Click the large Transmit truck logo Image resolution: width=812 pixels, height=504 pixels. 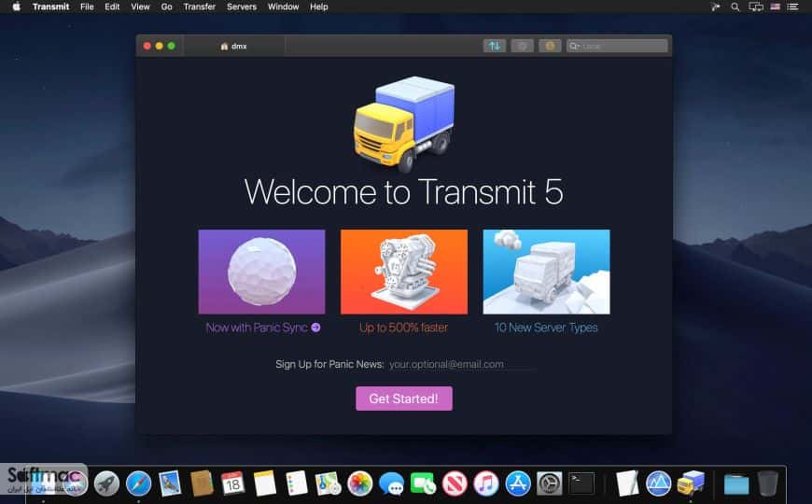click(x=404, y=124)
